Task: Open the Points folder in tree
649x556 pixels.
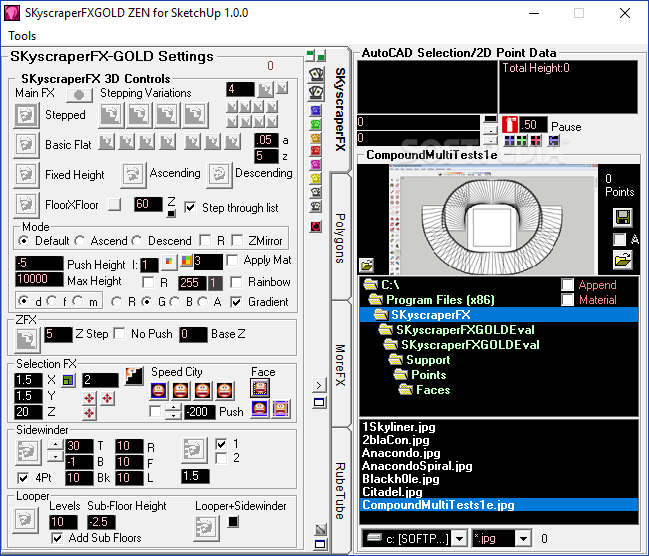Action: pyautogui.click(x=420, y=375)
